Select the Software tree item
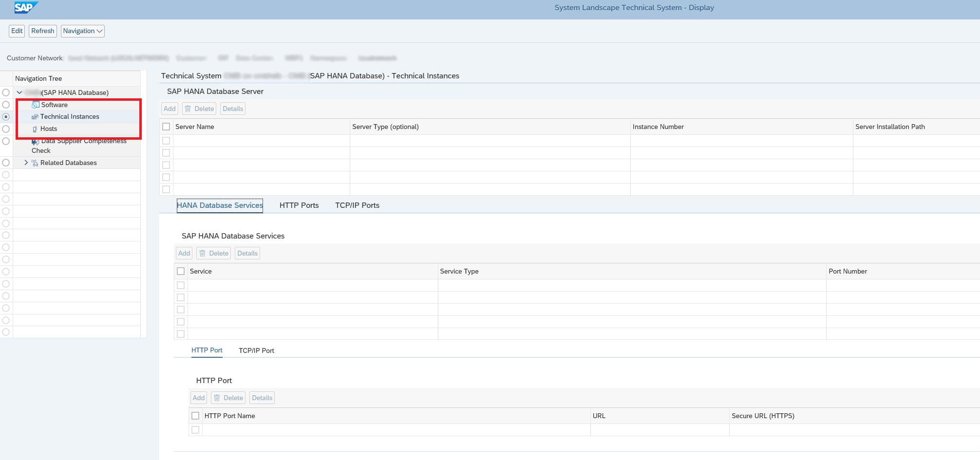This screenshot has height=460, width=980. pos(55,105)
